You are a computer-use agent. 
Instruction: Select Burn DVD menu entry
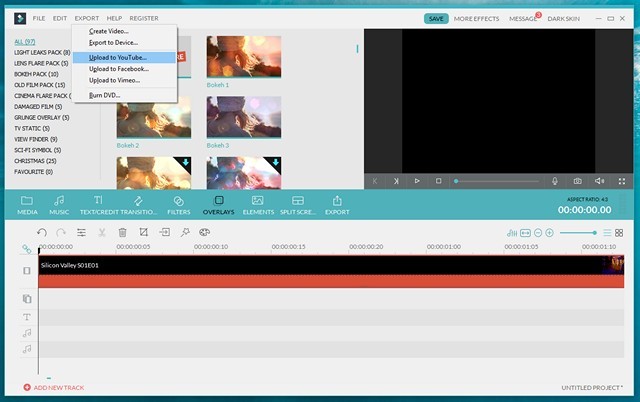click(124, 95)
